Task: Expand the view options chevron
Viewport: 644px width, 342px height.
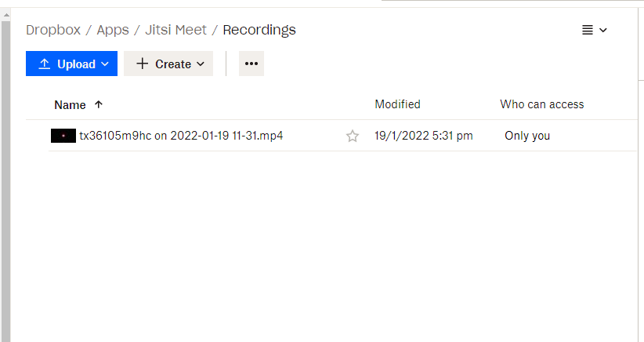Action: click(603, 30)
